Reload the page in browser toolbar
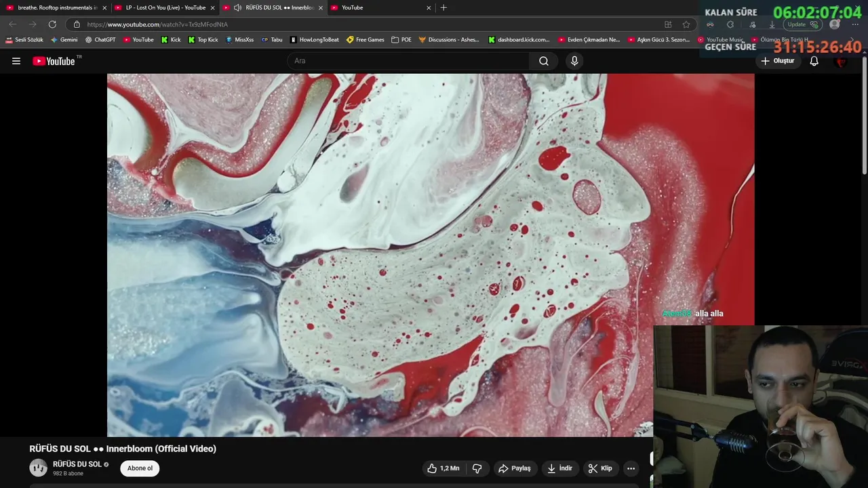 pyautogui.click(x=52, y=24)
